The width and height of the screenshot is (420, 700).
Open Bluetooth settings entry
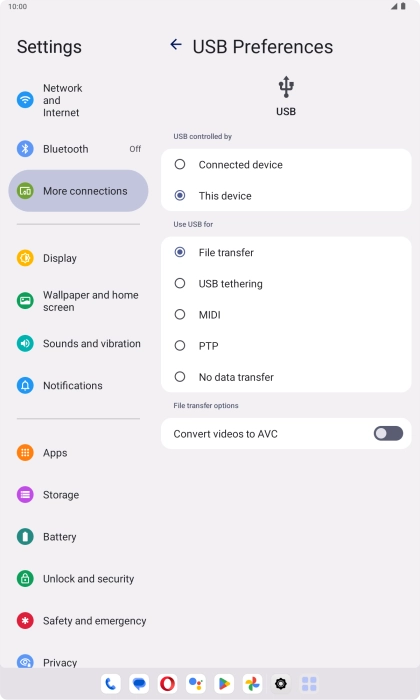coord(79,149)
